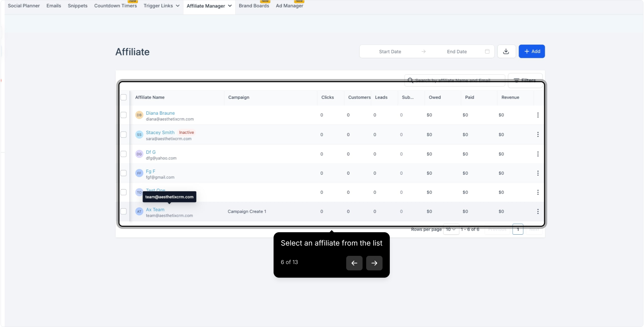The height and width of the screenshot is (327, 644).
Task: Open three-dot menu for Ax Team
Action: tap(538, 211)
